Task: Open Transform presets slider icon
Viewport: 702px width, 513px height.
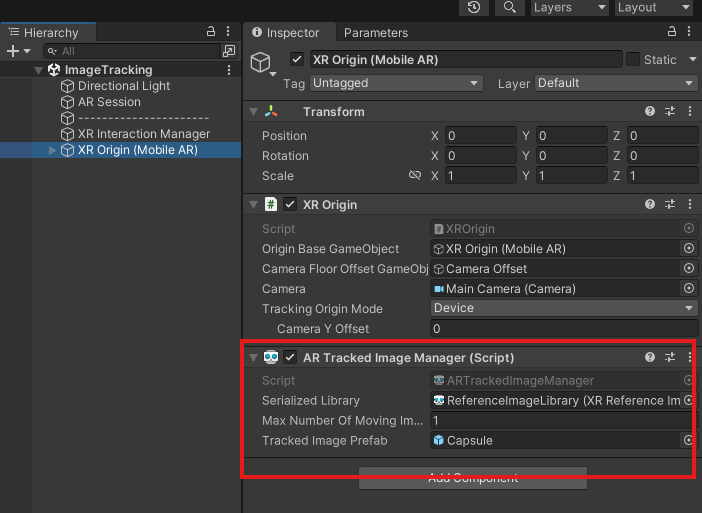Action: pyautogui.click(x=670, y=111)
